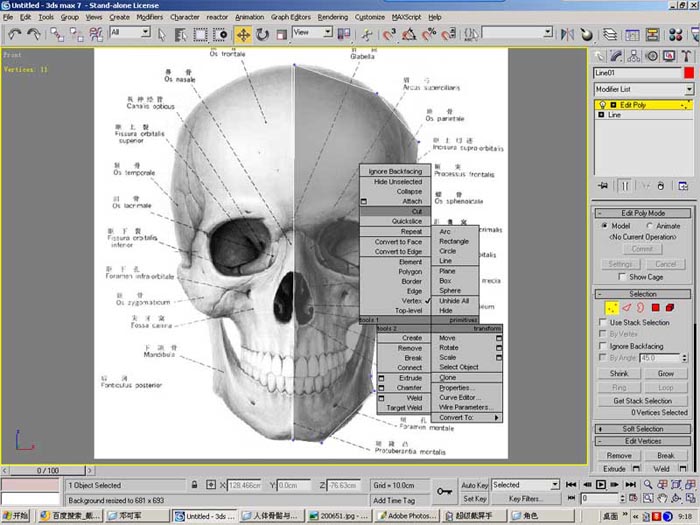Click the red object color swatch
The image size is (700, 525).
[689, 73]
